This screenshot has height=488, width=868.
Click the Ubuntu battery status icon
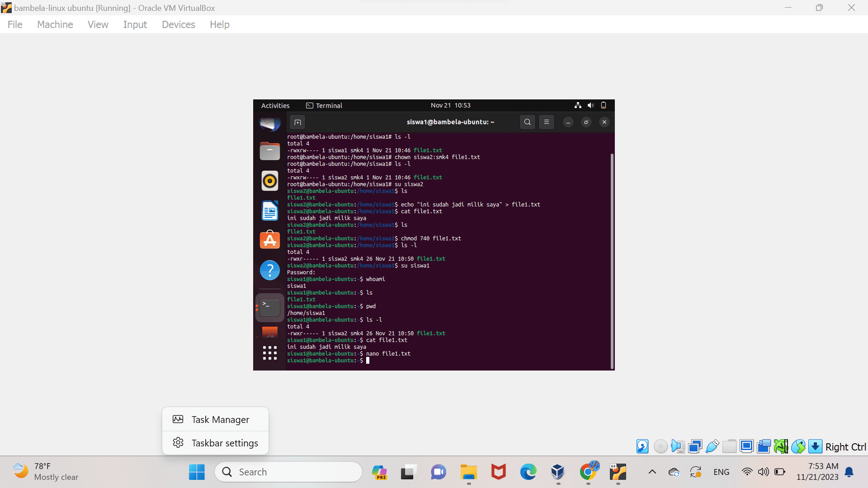604,105
